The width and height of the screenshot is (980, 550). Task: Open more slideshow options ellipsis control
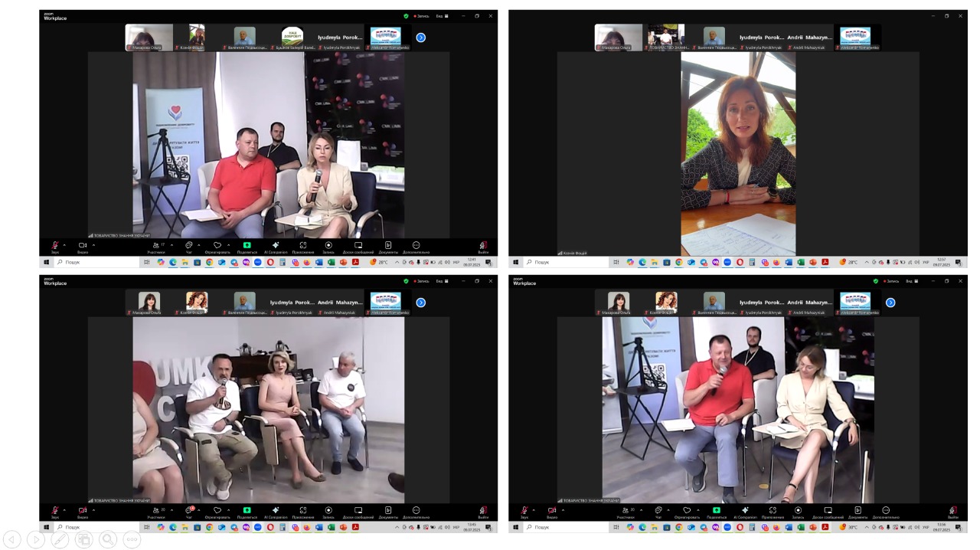tap(132, 539)
